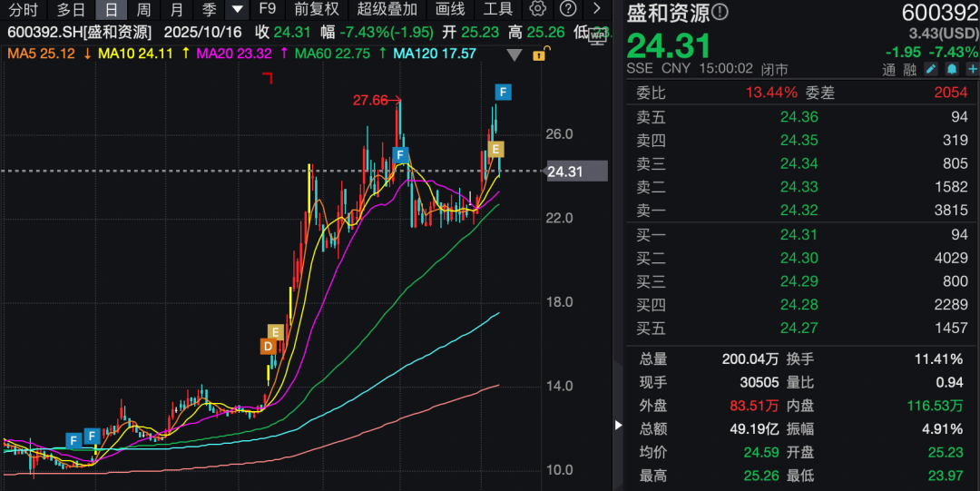Switch to 多日 multi-day tab
The width and height of the screenshot is (980, 491).
tap(70, 9)
